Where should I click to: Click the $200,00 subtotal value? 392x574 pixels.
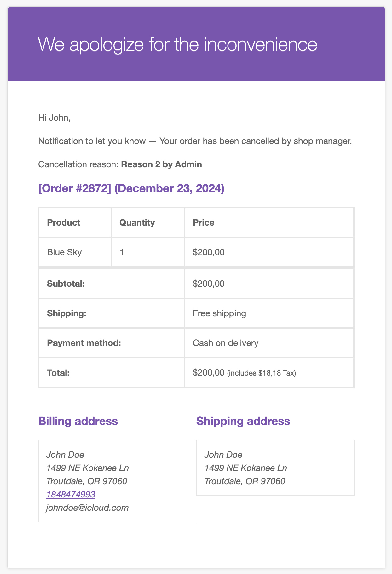(x=209, y=284)
